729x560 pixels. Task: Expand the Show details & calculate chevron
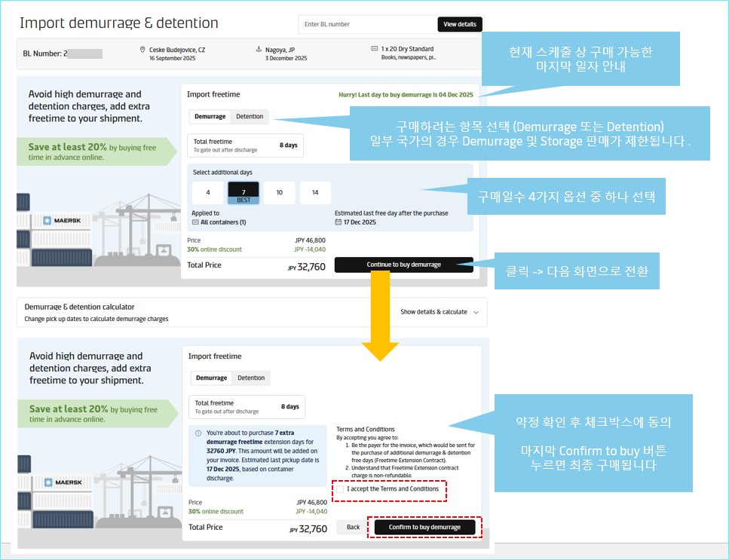[x=476, y=312]
